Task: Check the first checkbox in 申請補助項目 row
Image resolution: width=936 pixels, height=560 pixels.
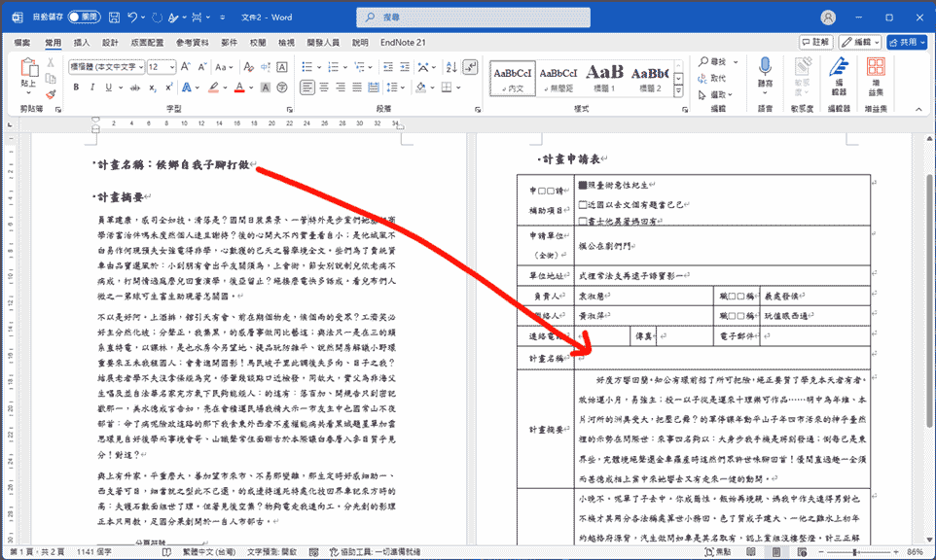Action: click(x=583, y=184)
